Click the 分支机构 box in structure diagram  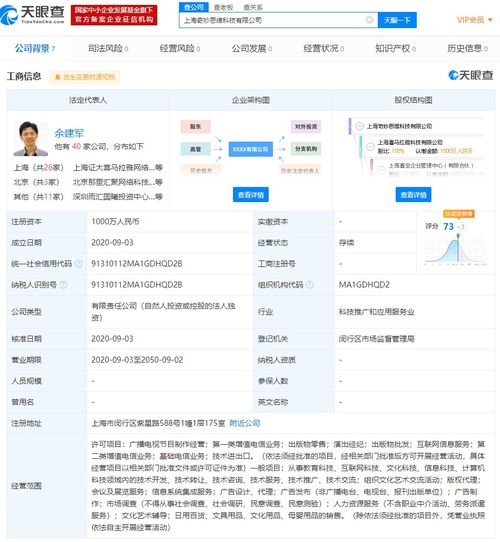click(x=306, y=149)
